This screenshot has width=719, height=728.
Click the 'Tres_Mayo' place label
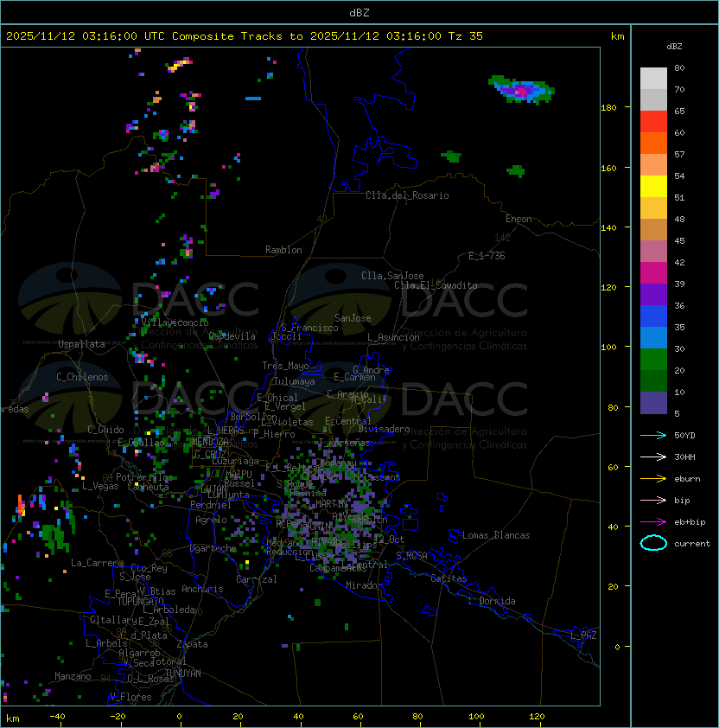pyautogui.click(x=285, y=366)
